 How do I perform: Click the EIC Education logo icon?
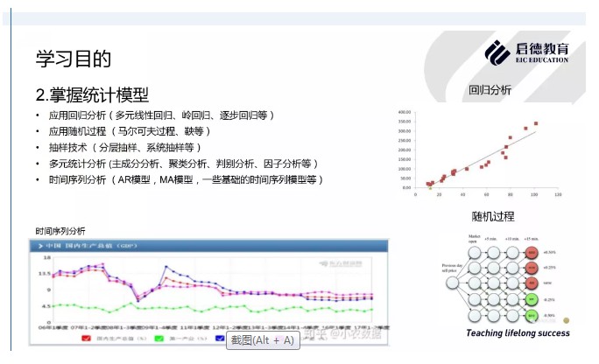[x=497, y=52]
